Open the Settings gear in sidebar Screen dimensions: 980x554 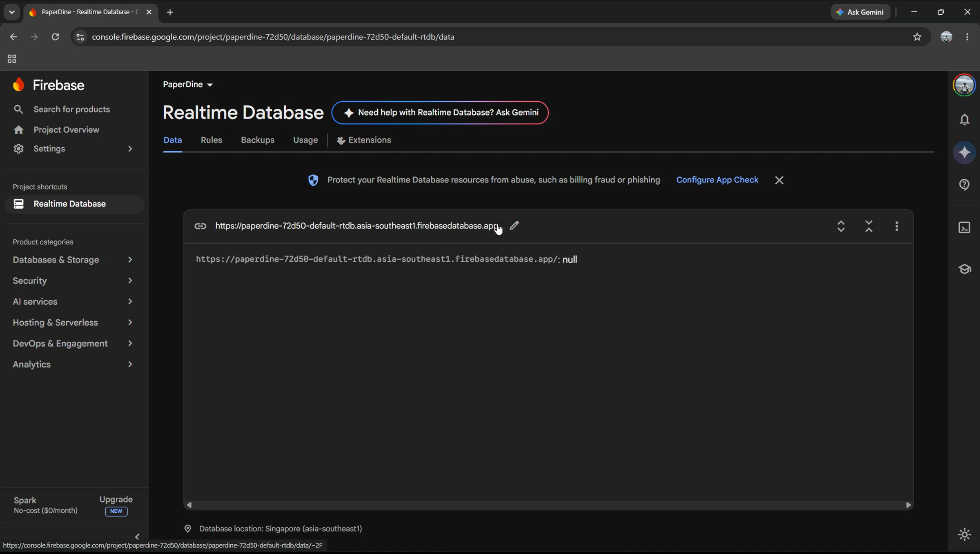pyautogui.click(x=18, y=149)
